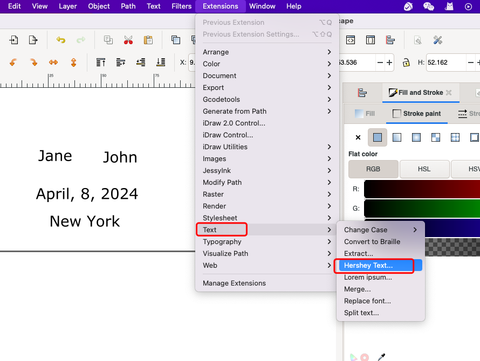This screenshot has height=361, width=480.
Task: Open Preferences tools icon
Action: point(438,40)
